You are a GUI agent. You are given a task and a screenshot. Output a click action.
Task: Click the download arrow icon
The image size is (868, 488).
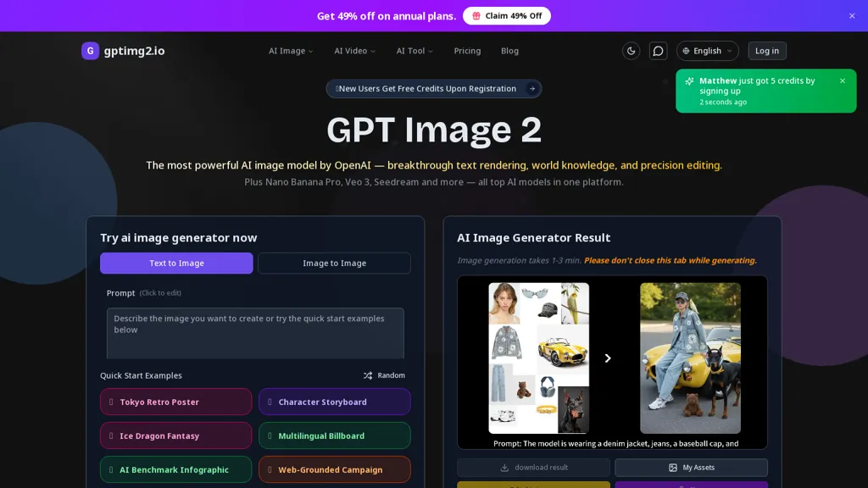pos(504,468)
